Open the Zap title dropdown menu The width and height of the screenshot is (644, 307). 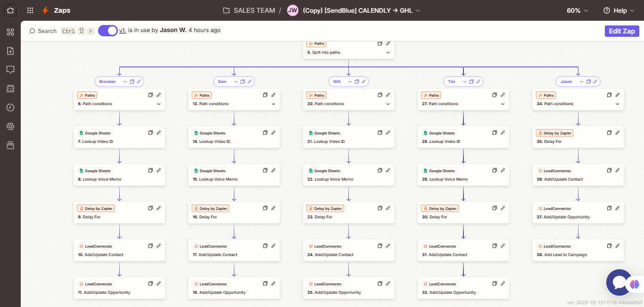pyautogui.click(x=418, y=10)
